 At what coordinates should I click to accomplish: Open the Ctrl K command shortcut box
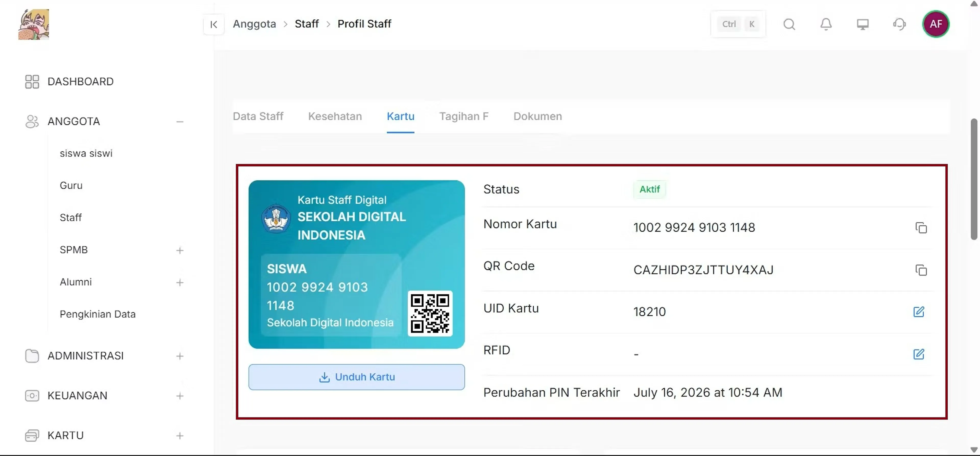pos(738,24)
